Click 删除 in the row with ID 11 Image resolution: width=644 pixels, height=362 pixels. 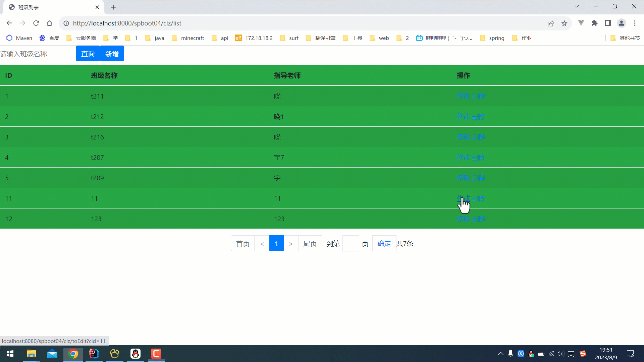click(479, 198)
